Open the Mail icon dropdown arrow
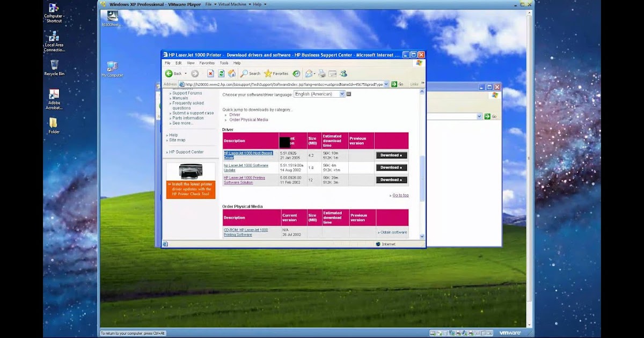The image size is (644, 338). tap(315, 74)
